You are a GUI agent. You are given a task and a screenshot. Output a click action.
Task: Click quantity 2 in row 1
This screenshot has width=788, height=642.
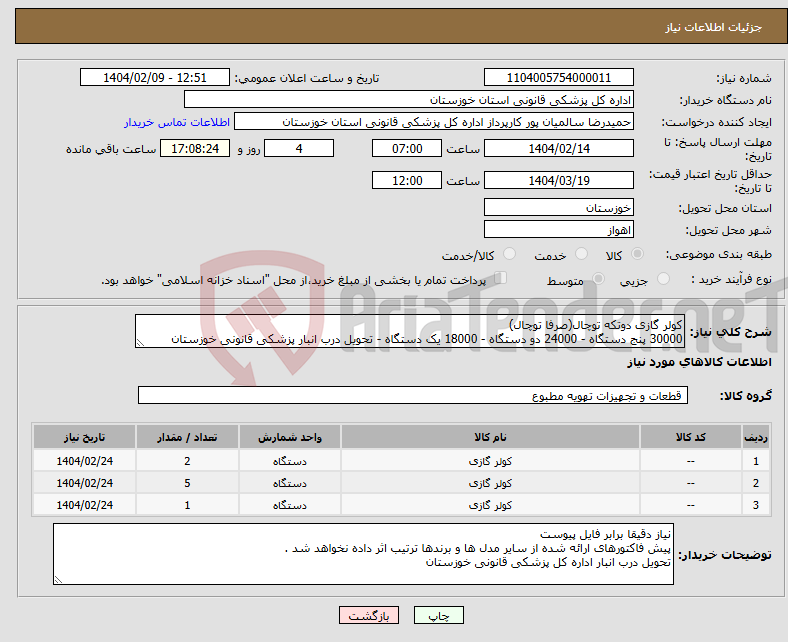pyautogui.click(x=187, y=461)
